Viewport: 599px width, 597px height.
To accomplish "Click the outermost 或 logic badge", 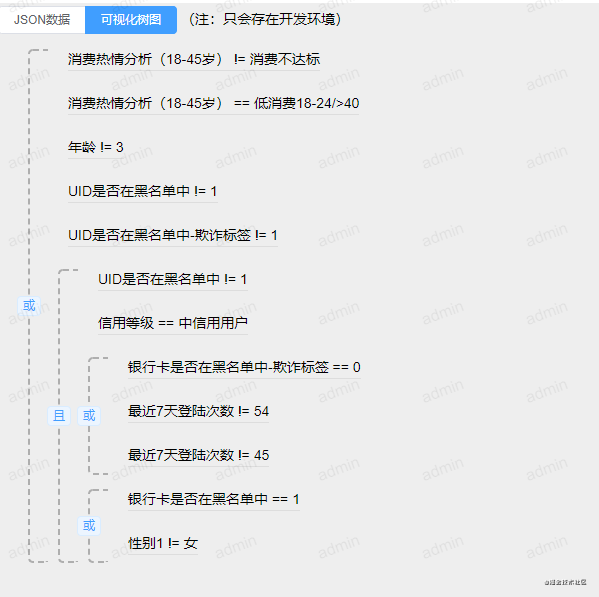I will [x=29, y=306].
